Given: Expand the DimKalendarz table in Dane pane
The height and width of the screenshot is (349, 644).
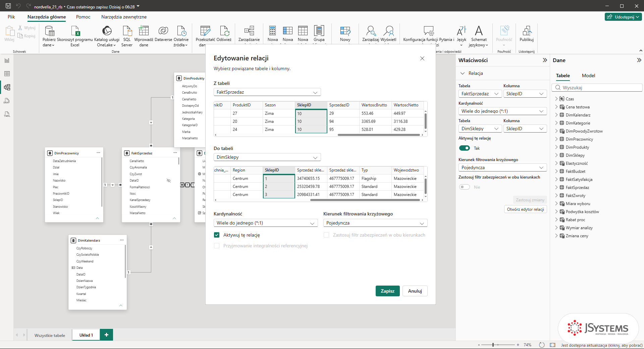Looking at the screenshot, I should [x=556, y=115].
